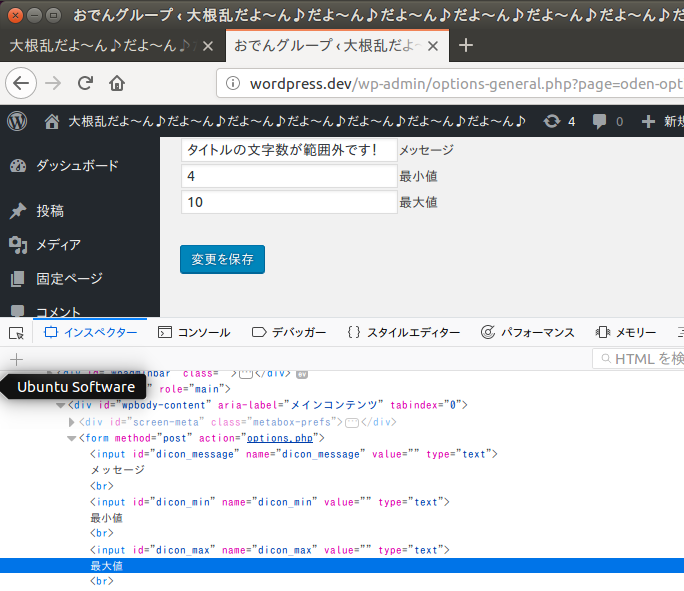Screen dimensions: 684x591
Task: Switch to the インスペクター tab
Action: (90, 333)
